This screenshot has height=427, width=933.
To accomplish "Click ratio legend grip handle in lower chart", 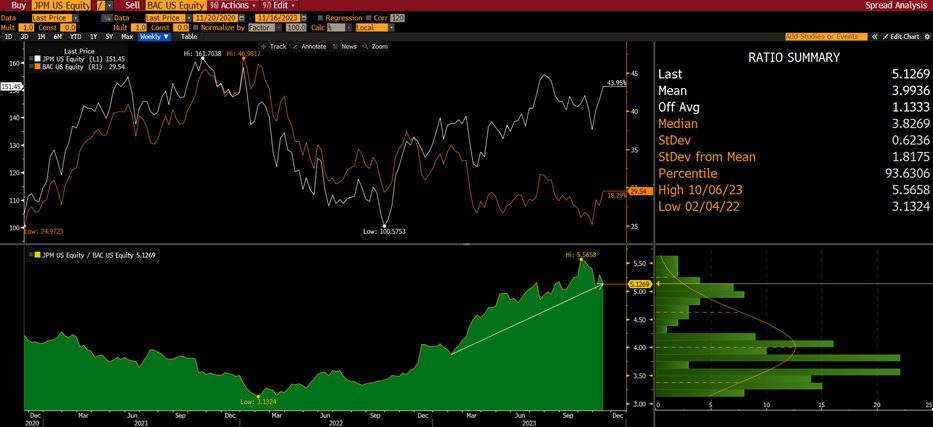I will [x=31, y=255].
